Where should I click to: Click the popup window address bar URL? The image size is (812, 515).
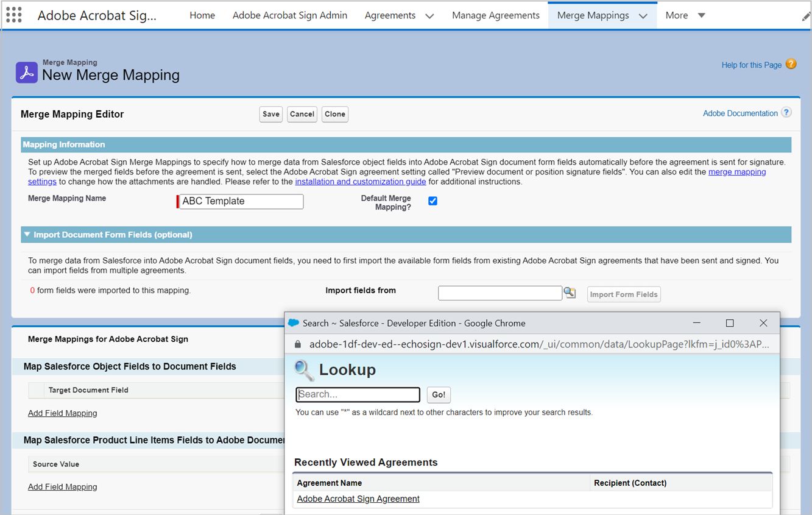539,344
